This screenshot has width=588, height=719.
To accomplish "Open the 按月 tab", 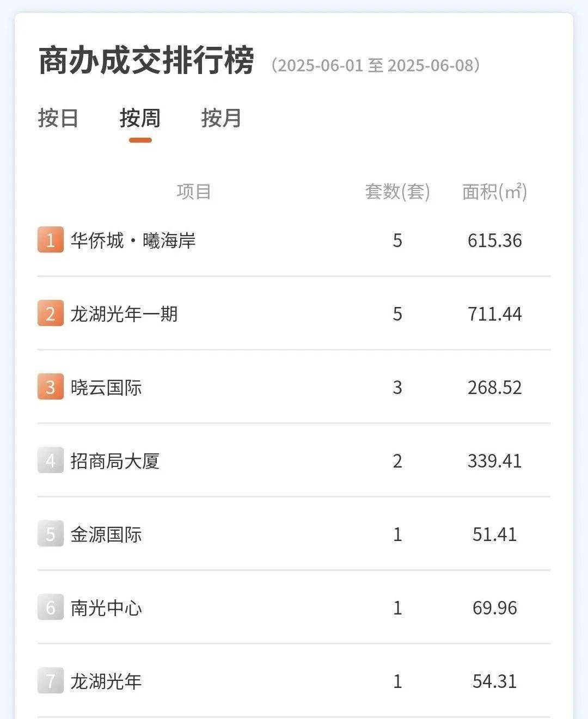I will pyautogui.click(x=222, y=118).
